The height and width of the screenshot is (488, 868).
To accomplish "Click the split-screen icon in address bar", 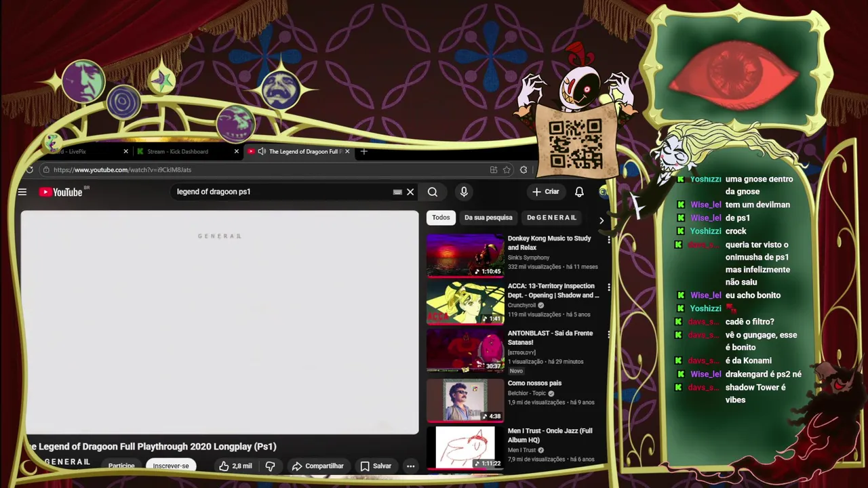I will 494,169.
